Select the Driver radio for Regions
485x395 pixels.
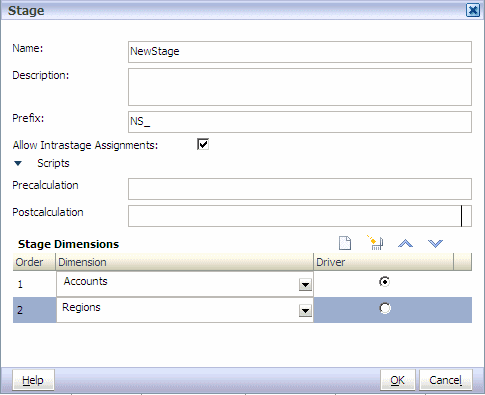(x=385, y=308)
